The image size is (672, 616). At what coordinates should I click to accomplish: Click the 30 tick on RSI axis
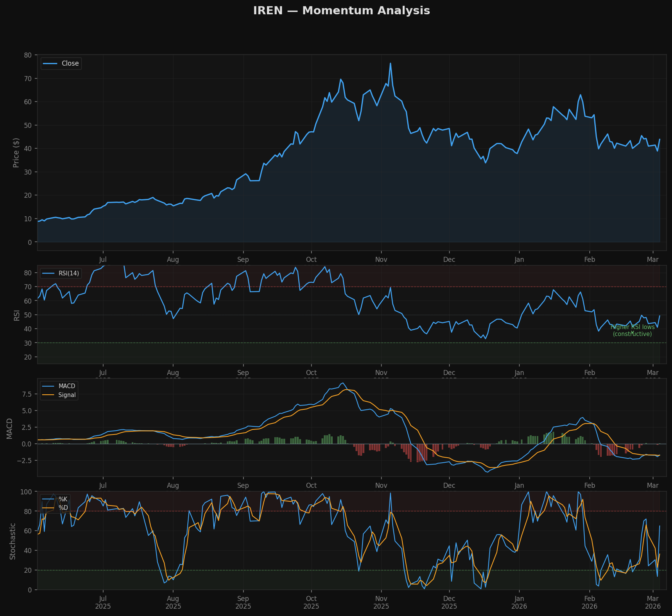pos(27,343)
